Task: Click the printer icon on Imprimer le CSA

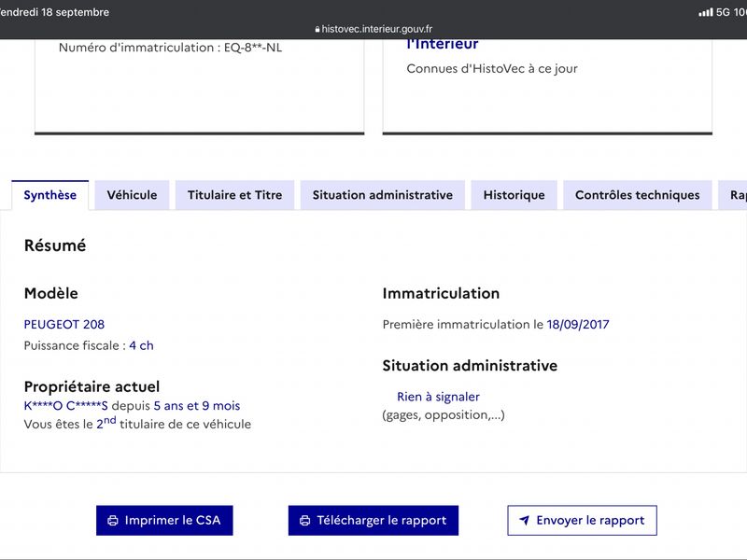Action: coord(113,521)
